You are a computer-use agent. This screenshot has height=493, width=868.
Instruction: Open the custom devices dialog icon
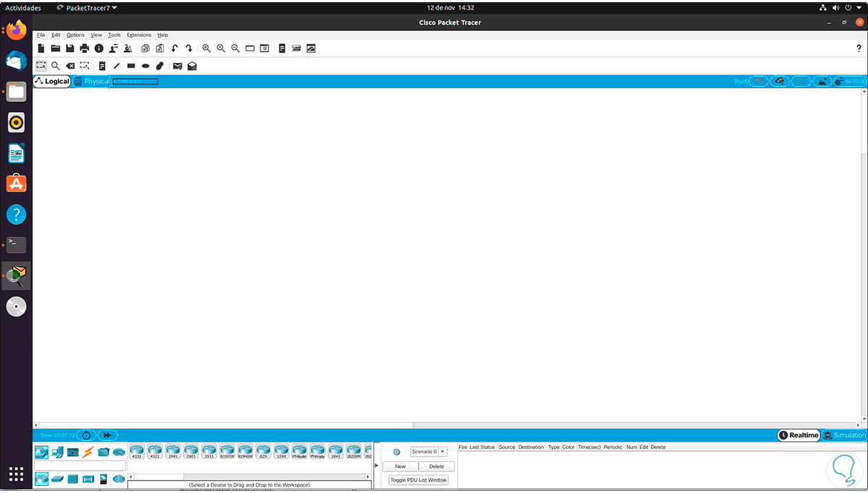(x=297, y=48)
